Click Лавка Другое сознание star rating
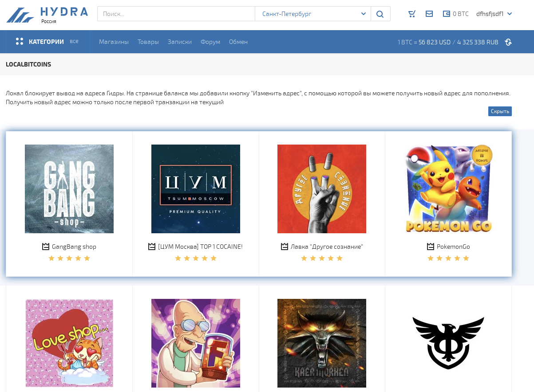The width and height of the screenshot is (534, 392). [322, 258]
